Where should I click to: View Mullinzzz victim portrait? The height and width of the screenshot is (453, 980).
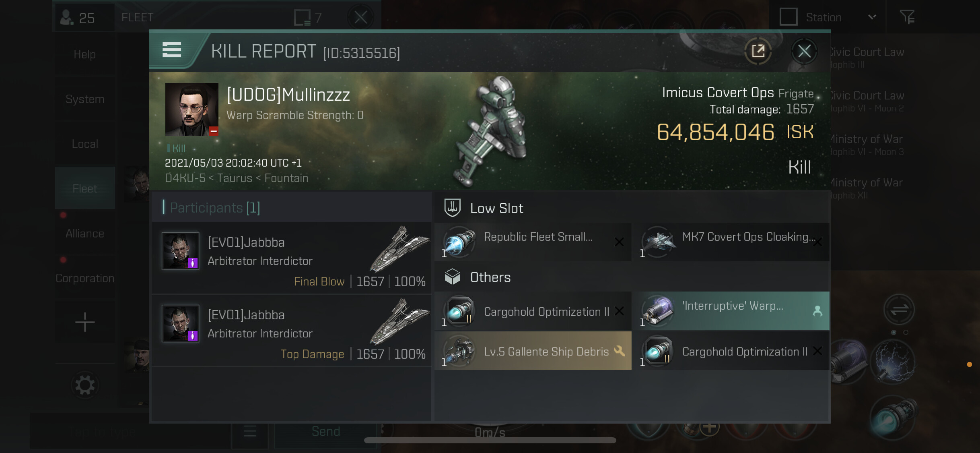pos(192,110)
